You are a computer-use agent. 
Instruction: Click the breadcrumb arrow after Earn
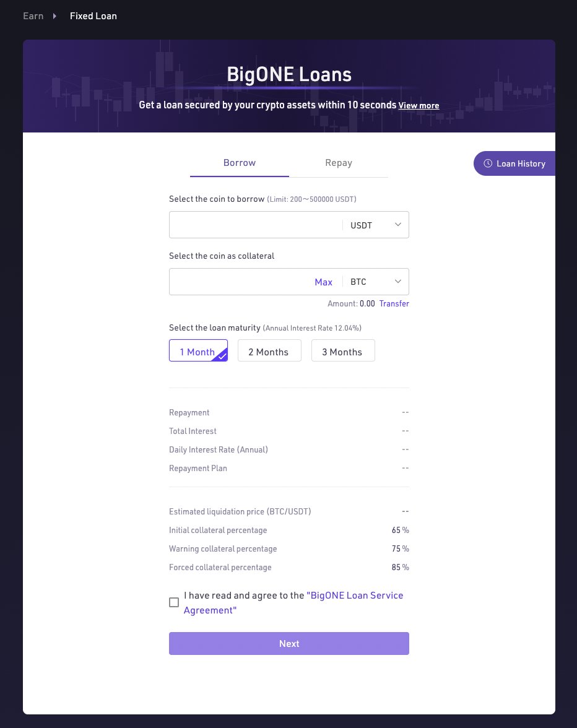point(54,16)
